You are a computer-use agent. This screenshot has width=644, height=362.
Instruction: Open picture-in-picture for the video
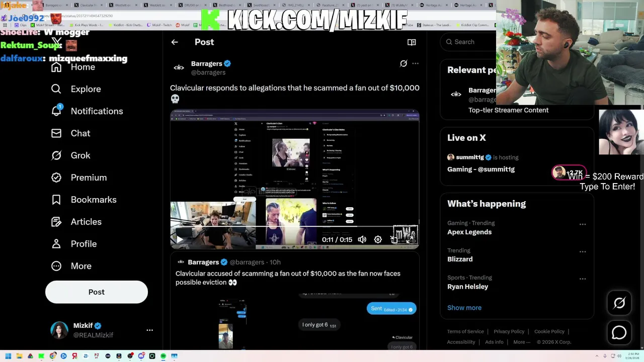click(x=394, y=240)
